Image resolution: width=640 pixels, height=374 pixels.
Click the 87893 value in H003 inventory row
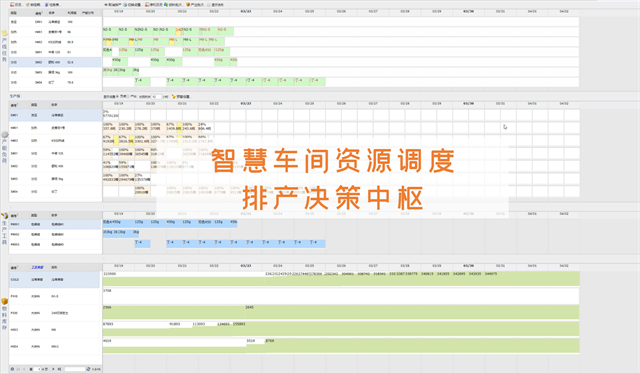click(108, 324)
